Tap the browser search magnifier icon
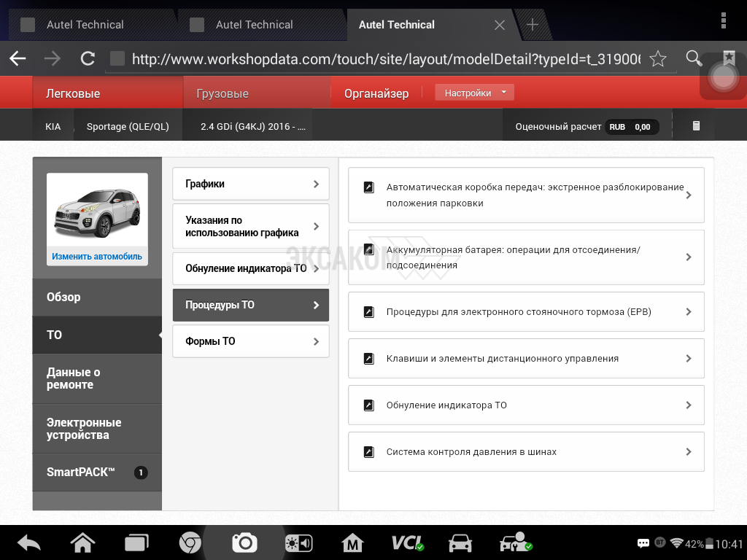747x560 pixels. click(694, 59)
